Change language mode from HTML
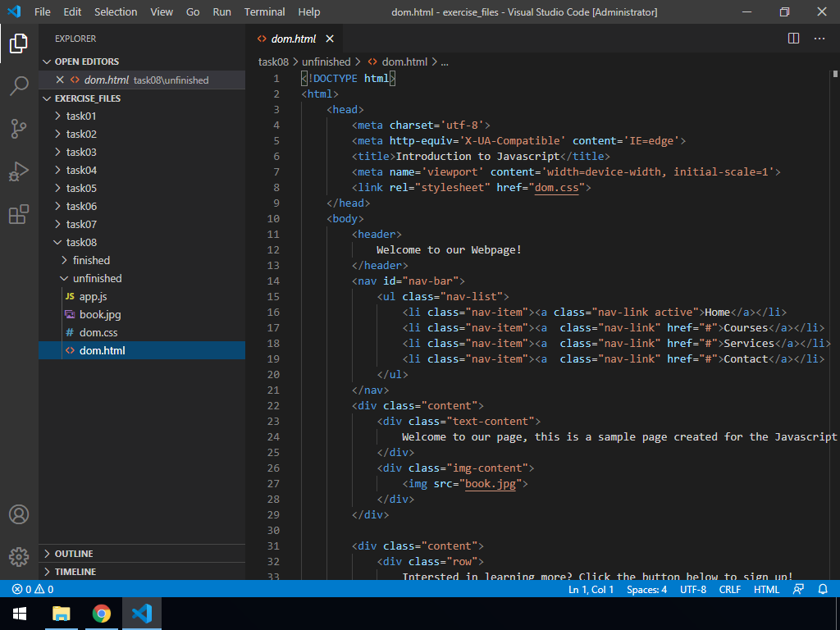 [x=766, y=589]
